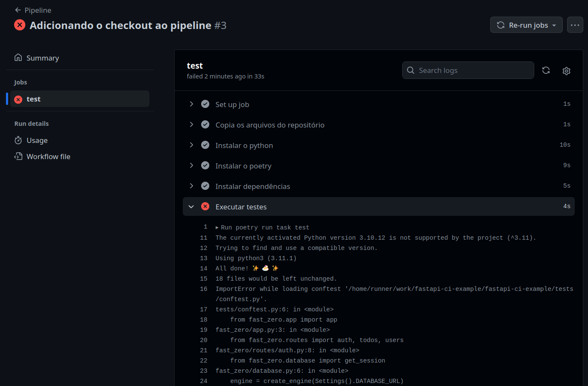
Task: Open the Summary page
Action: click(x=42, y=58)
